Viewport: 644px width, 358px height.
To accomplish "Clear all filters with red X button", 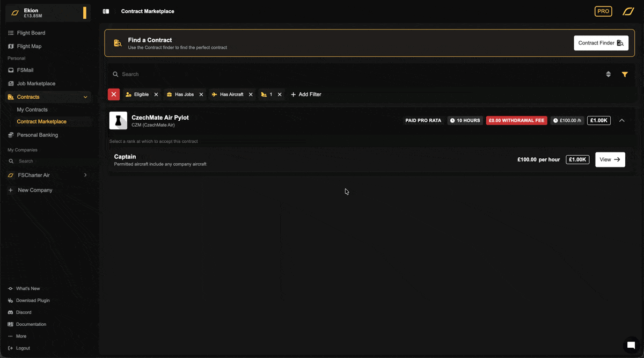I will pos(114,94).
